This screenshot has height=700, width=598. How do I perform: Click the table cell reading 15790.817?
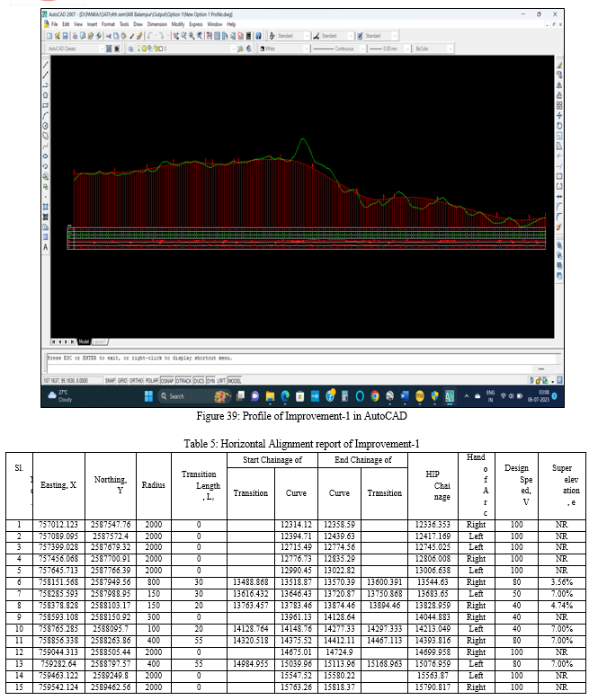pyautogui.click(x=433, y=687)
